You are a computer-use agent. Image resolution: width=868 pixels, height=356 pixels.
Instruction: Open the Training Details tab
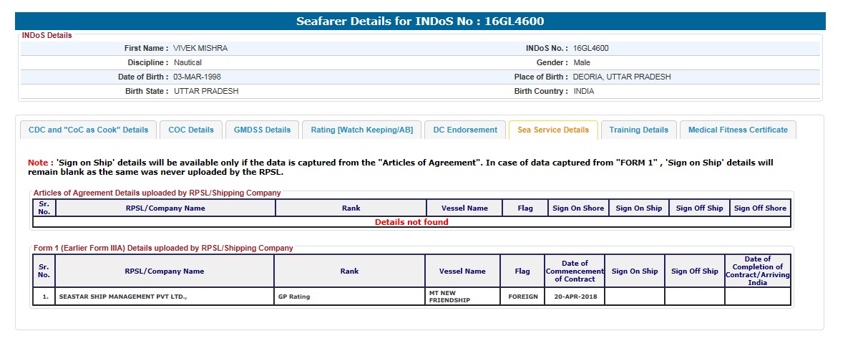pyautogui.click(x=638, y=130)
